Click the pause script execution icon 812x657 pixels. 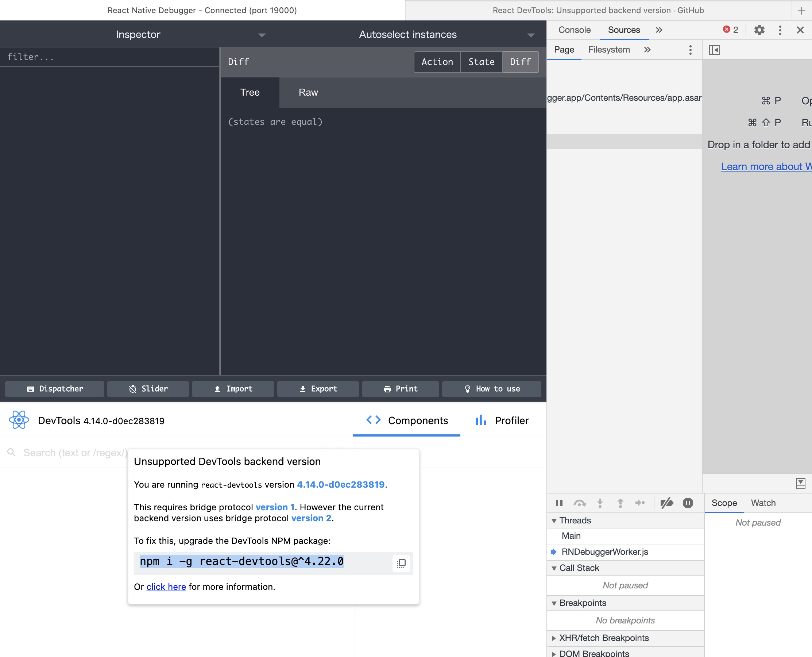559,503
